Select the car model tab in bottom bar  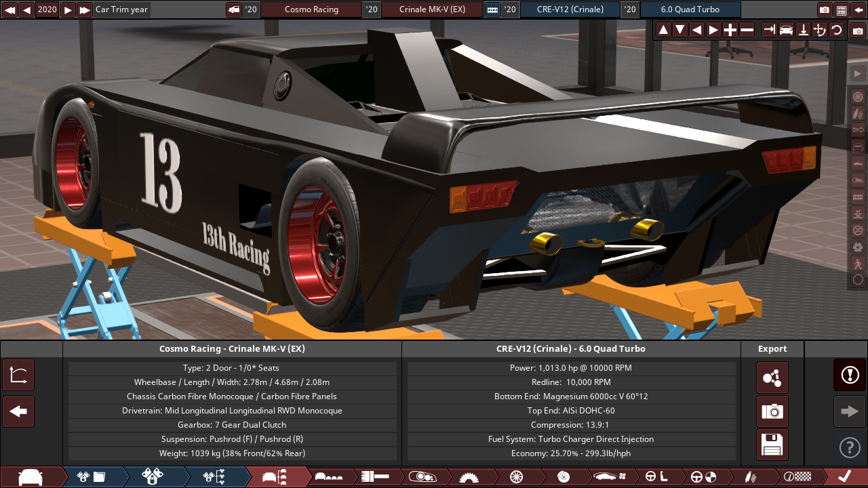pos(31,477)
